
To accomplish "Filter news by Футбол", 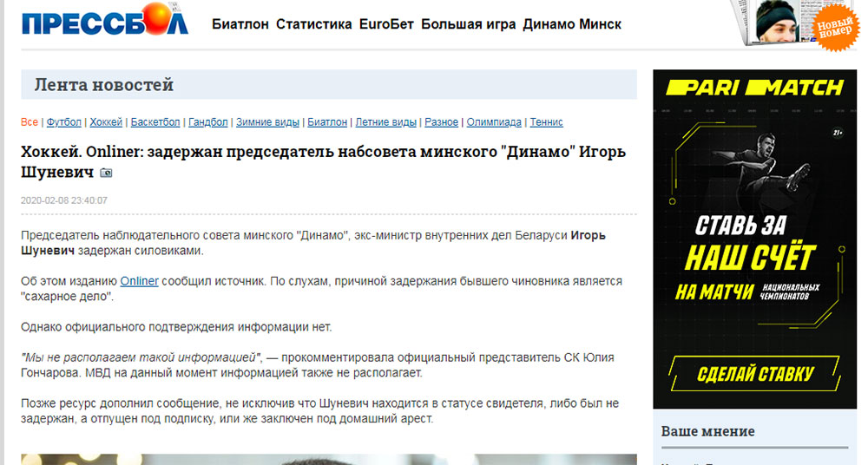I will [x=63, y=122].
